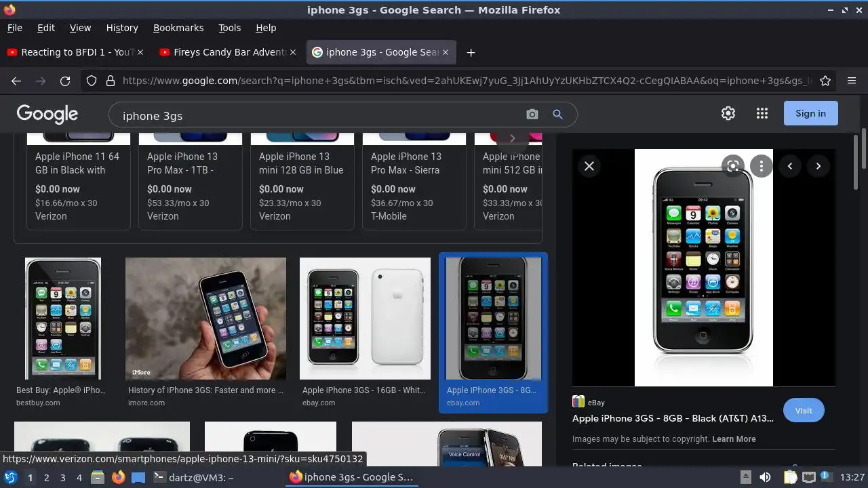Click the bestbuy.com source text
Viewport: 868px width, 488px height.
tap(38, 403)
